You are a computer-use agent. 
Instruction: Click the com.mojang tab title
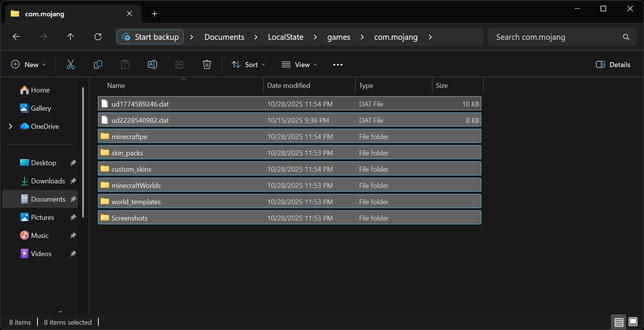point(45,14)
